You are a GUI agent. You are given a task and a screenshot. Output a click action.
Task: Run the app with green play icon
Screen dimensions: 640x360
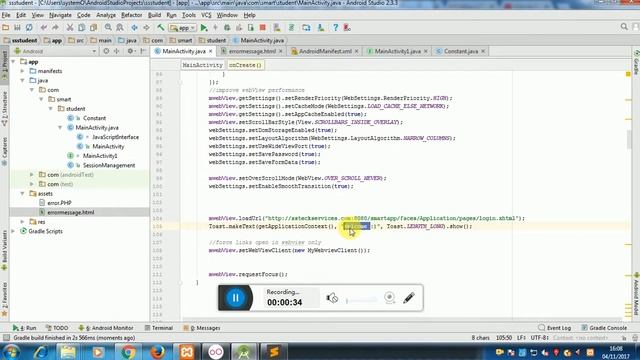(204, 28)
